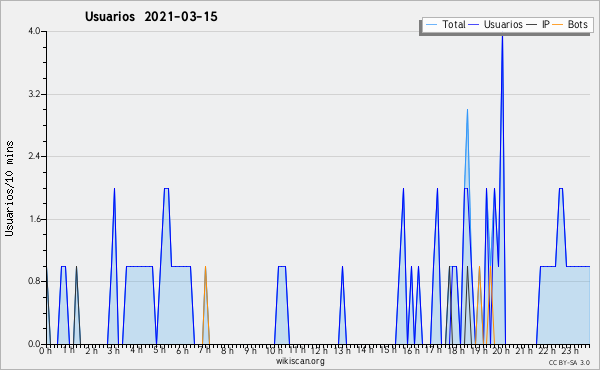Click the '20 h' x-axis label

502,351
